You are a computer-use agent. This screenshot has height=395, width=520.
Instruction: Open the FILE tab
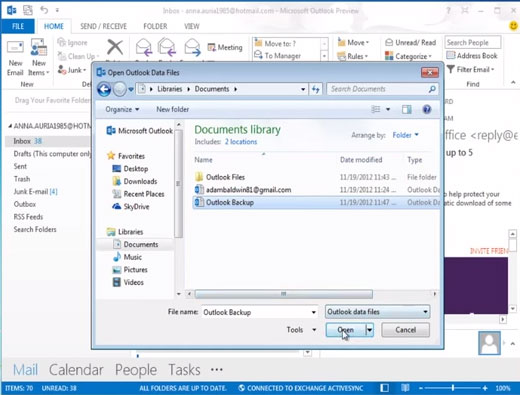coord(18,26)
